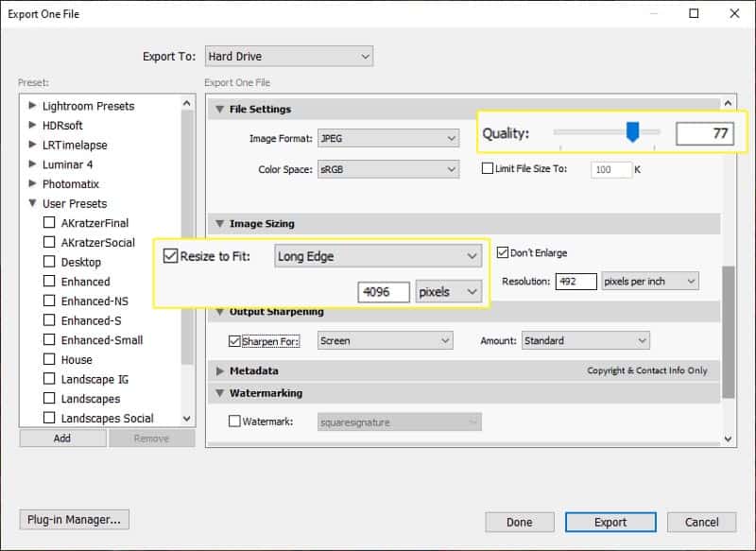The height and width of the screenshot is (551, 756).
Task: Check the Enhanced-NS preset box
Action: tap(49, 301)
